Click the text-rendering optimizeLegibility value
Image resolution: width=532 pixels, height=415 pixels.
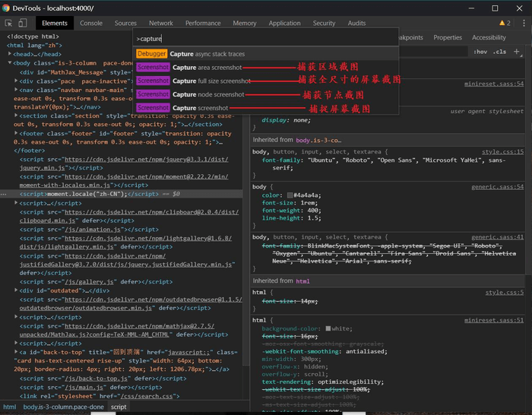tap(350, 382)
